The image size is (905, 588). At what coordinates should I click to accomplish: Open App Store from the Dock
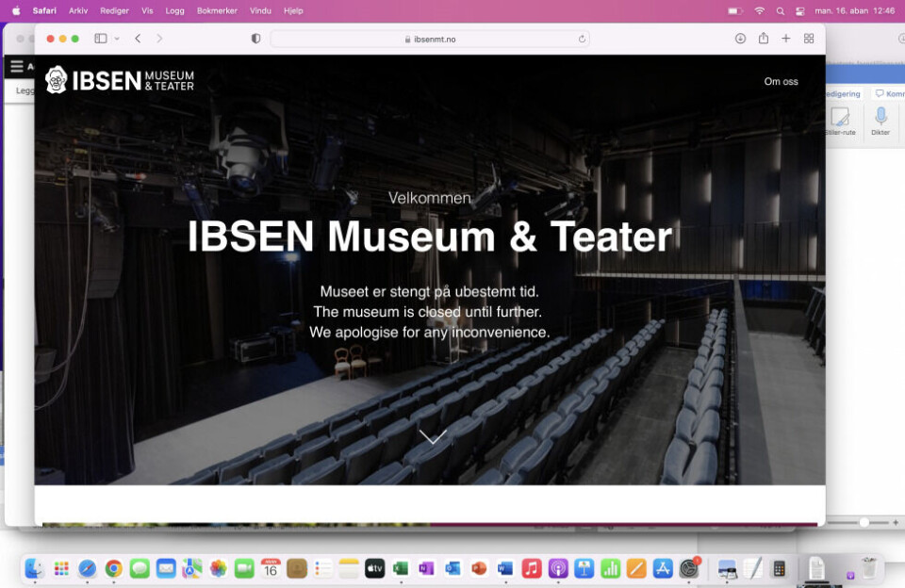coord(663,568)
